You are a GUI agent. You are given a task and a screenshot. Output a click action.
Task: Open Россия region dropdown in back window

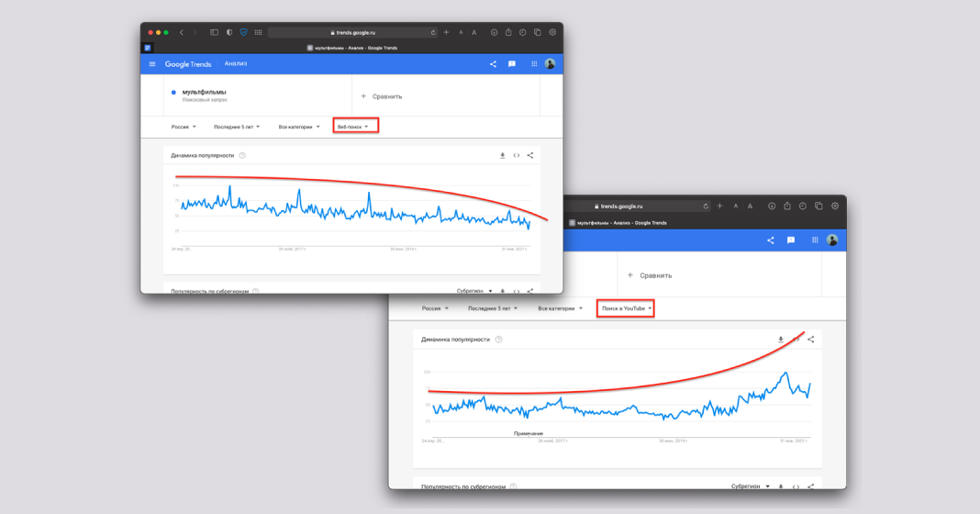tap(435, 308)
